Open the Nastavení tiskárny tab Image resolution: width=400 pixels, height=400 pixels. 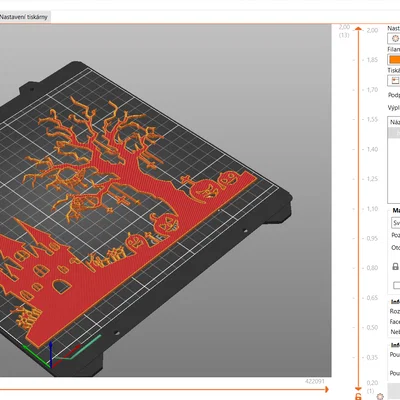(x=24, y=17)
